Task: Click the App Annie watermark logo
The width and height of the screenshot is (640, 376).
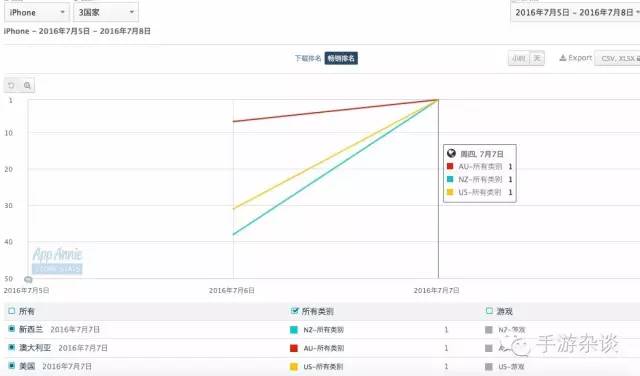Action: pyautogui.click(x=57, y=260)
